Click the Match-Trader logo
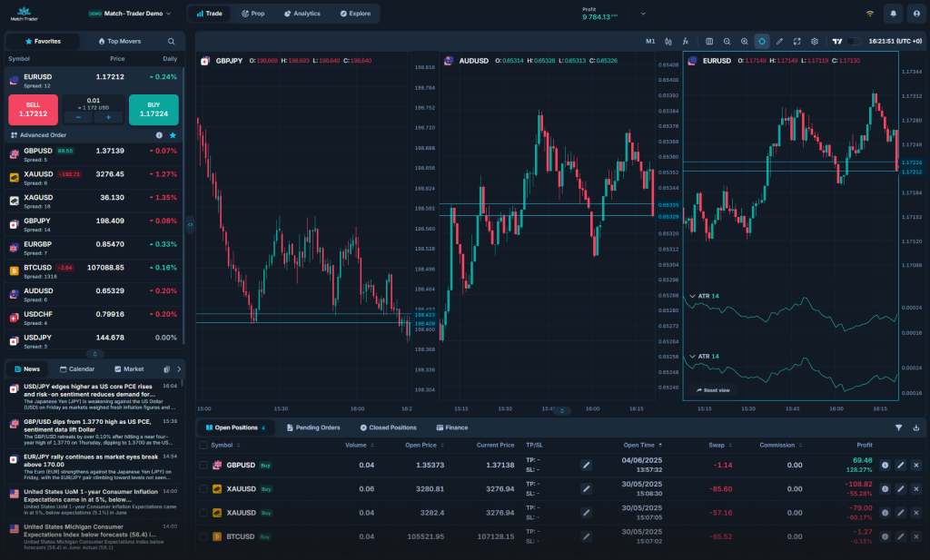Image resolution: width=930 pixels, height=560 pixels. pos(24,14)
